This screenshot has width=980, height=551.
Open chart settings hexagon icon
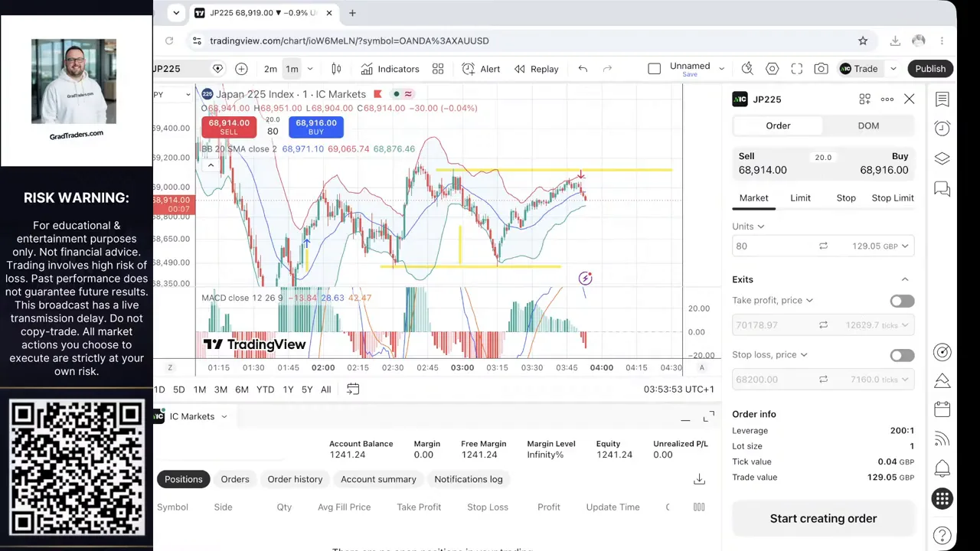pos(772,69)
